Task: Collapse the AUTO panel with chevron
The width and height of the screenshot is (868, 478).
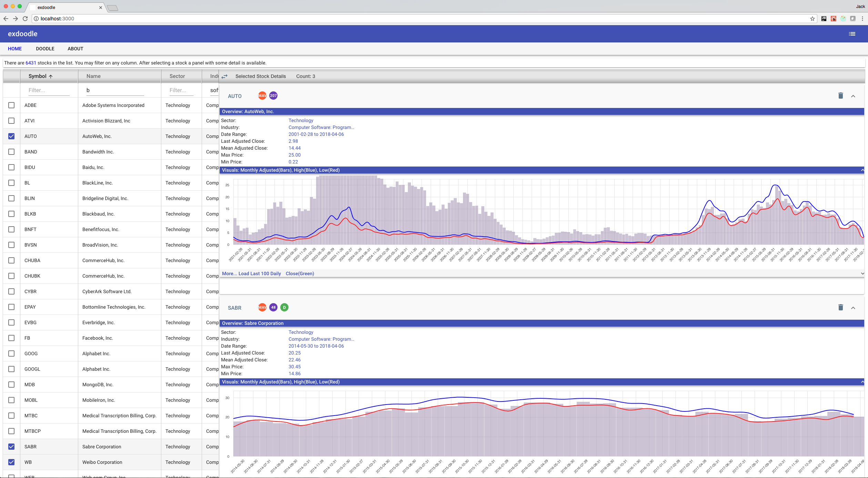Action: pyautogui.click(x=853, y=96)
